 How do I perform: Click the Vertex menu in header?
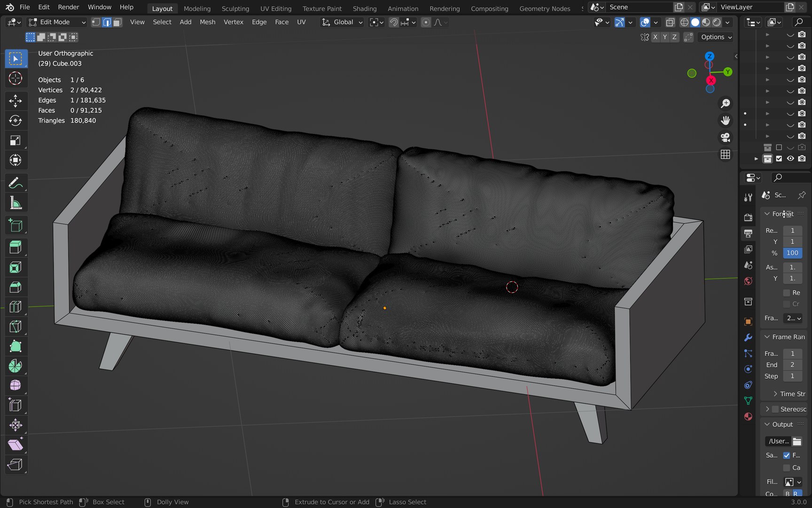coord(234,22)
